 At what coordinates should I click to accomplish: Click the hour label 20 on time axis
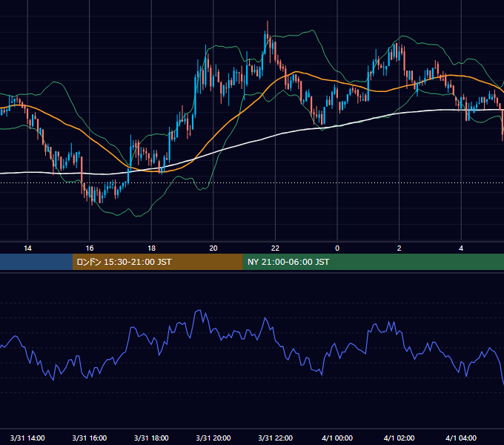click(213, 248)
